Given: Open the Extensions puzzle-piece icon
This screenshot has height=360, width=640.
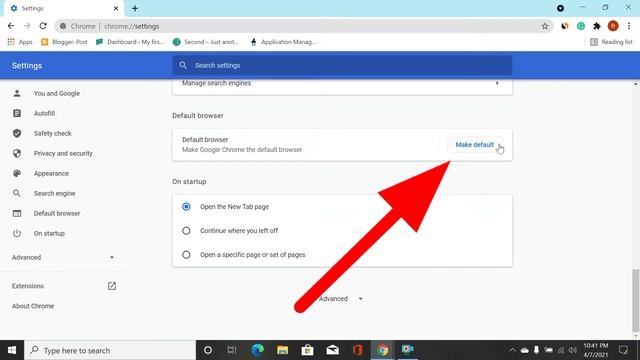Looking at the screenshot, I should coord(597,26).
